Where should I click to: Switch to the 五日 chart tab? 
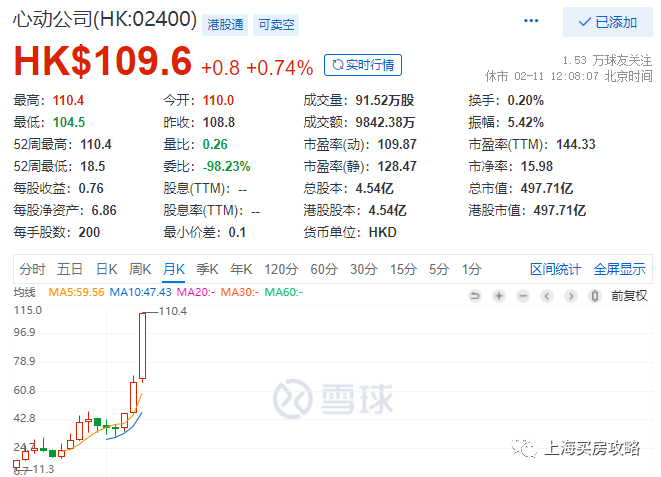[70, 269]
